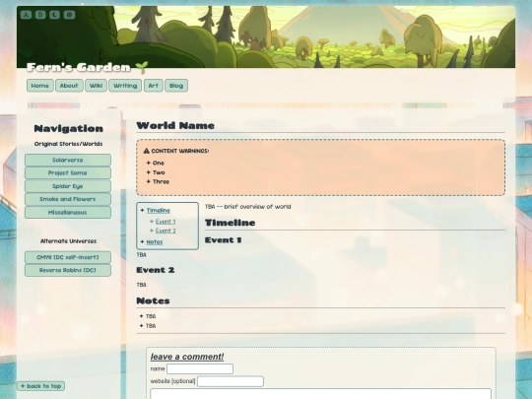
Task: Click the A font toggle button
Action: (x=26, y=15)
